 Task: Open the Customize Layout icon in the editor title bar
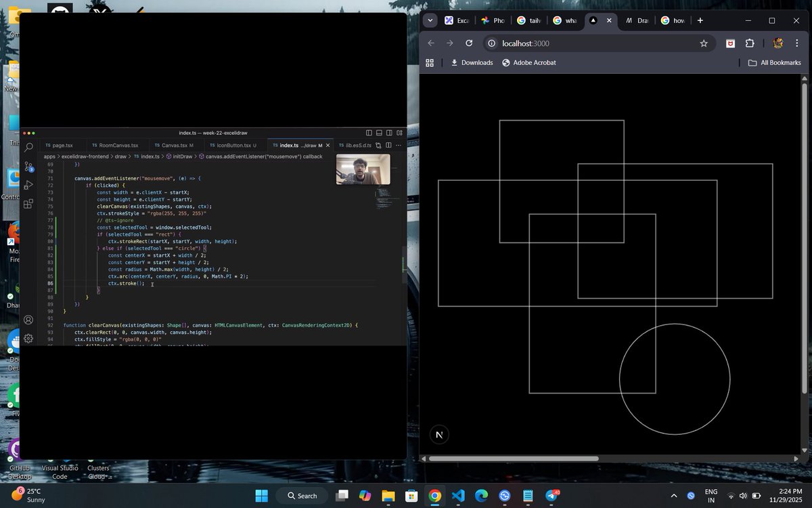coord(399,133)
